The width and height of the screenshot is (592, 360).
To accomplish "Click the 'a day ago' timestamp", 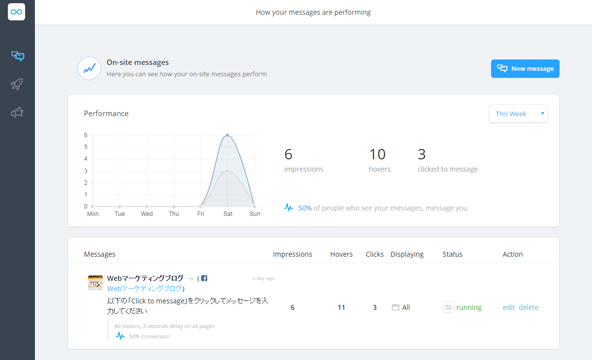I will [x=263, y=278].
